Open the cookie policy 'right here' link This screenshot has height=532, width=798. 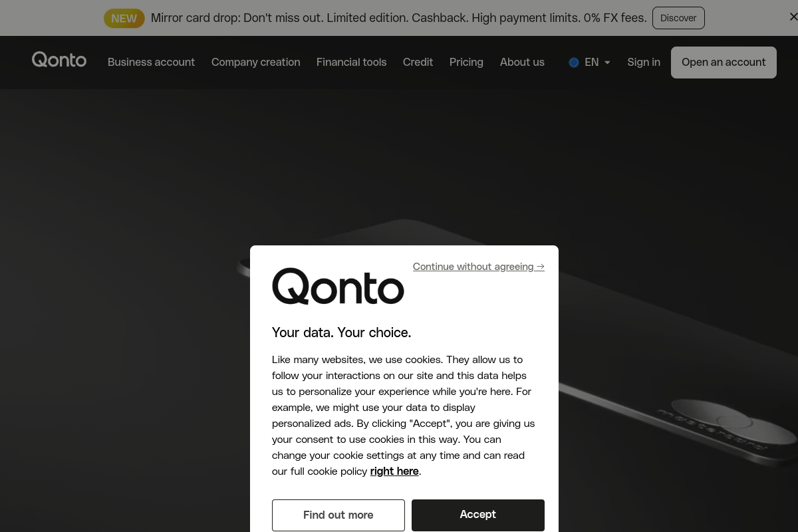[394, 471]
